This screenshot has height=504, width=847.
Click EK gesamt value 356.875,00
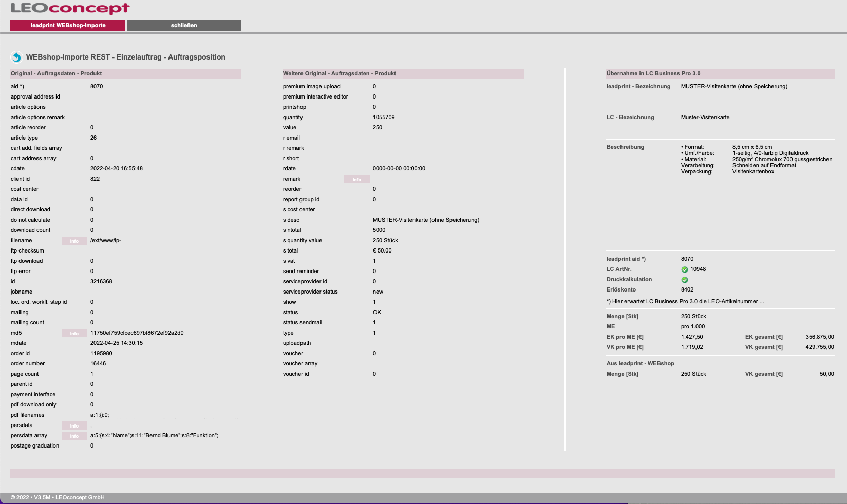click(820, 337)
